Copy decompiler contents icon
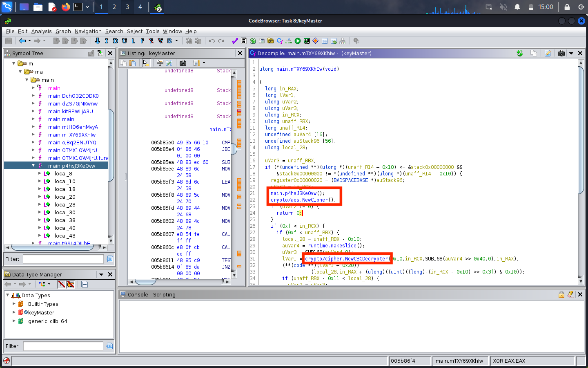 [534, 53]
